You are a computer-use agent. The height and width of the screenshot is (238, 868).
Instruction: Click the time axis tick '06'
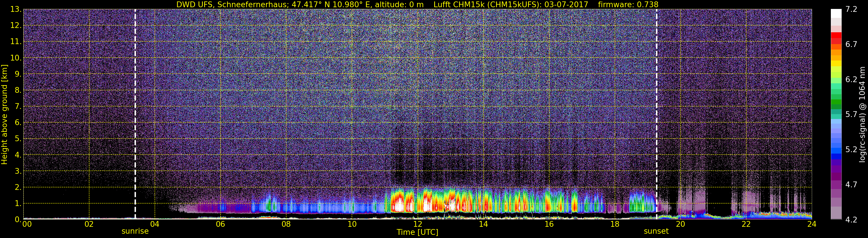[220, 224]
